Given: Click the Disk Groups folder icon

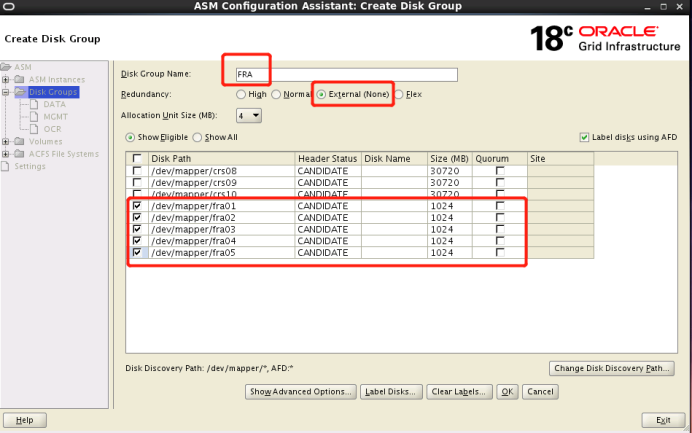Looking at the screenshot, I should 20,92.
